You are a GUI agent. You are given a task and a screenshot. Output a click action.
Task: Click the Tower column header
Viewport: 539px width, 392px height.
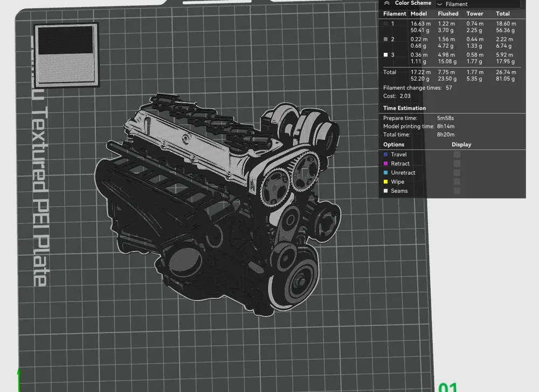click(x=475, y=13)
